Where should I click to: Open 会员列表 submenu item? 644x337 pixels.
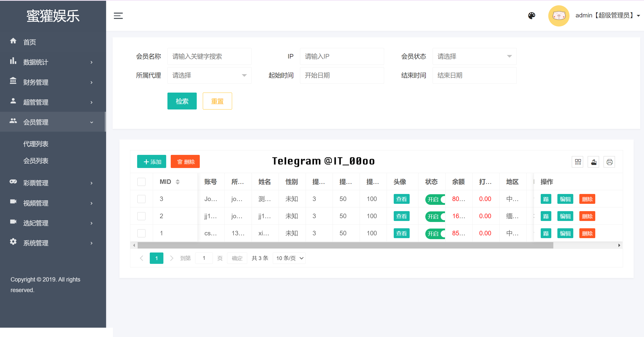36,161
